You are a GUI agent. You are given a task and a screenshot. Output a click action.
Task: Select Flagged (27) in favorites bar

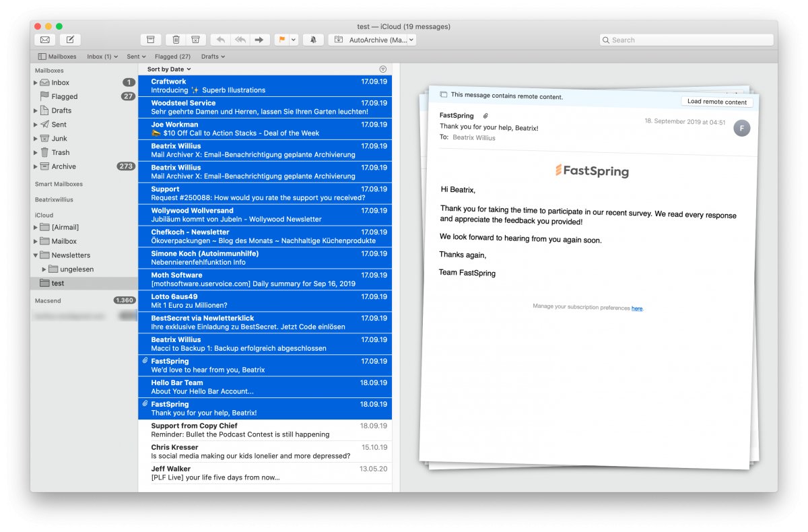pos(172,57)
